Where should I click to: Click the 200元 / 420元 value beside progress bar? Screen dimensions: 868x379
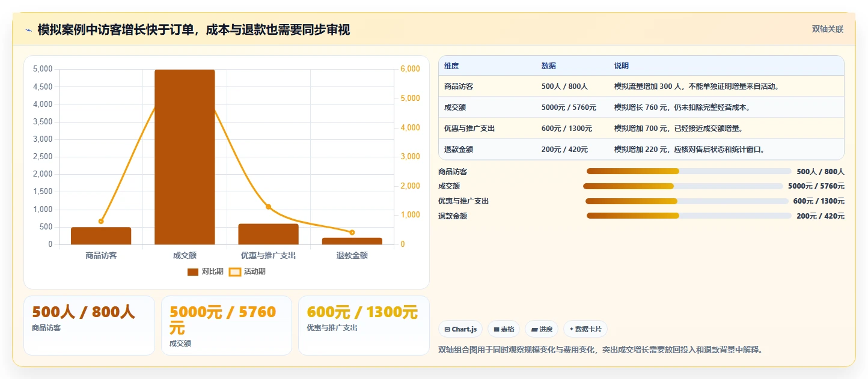(821, 216)
